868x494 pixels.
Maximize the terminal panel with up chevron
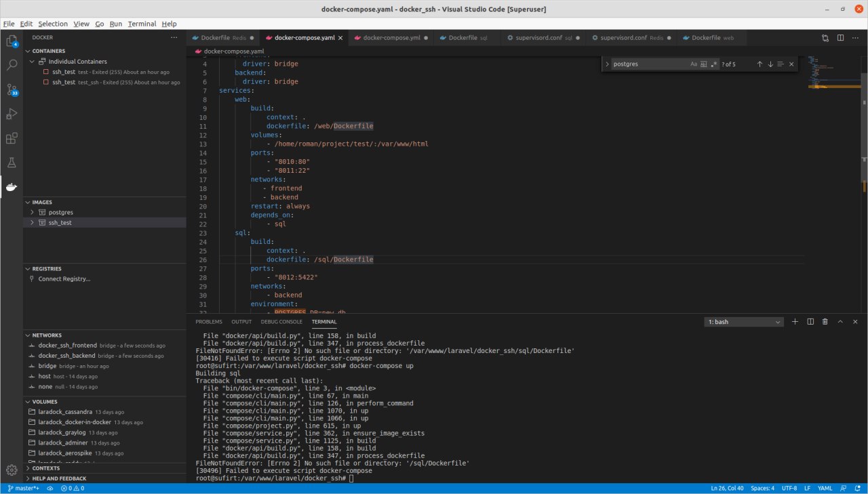coord(840,322)
